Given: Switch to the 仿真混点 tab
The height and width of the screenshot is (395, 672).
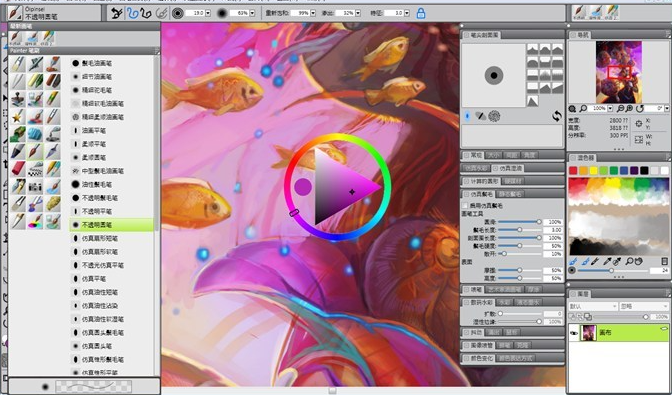Looking at the screenshot, I should [x=507, y=168].
